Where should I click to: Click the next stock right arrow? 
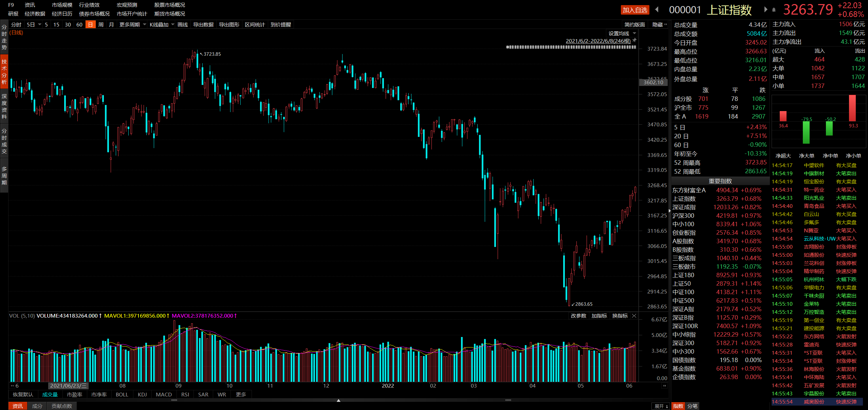click(x=765, y=10)
